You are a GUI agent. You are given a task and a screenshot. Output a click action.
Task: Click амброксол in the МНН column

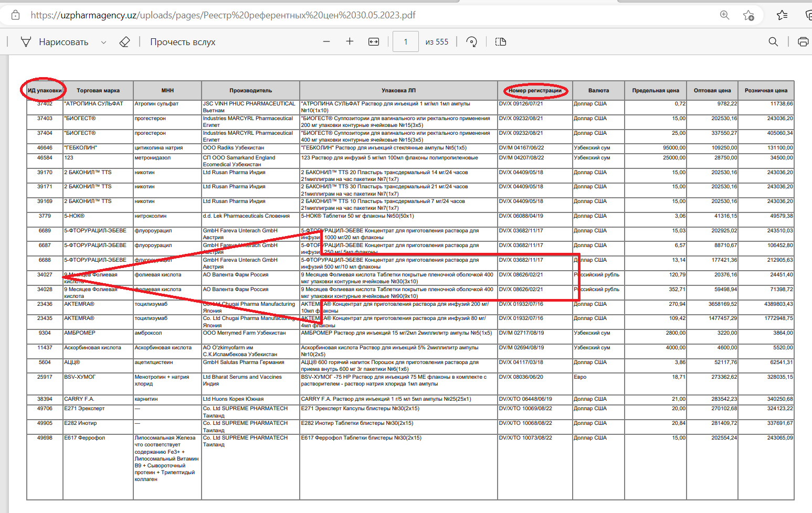148,333
